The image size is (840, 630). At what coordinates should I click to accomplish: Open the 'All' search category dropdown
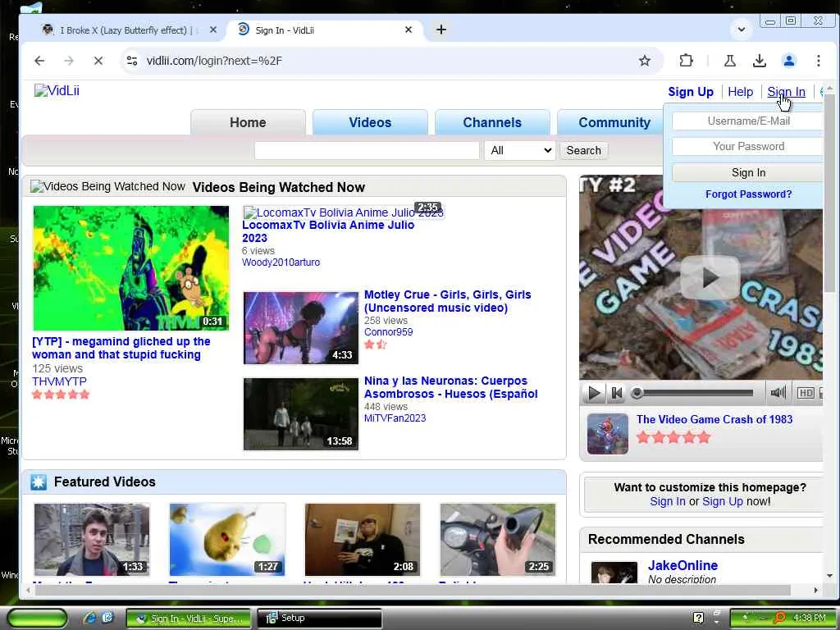click(x=520, y=151)
